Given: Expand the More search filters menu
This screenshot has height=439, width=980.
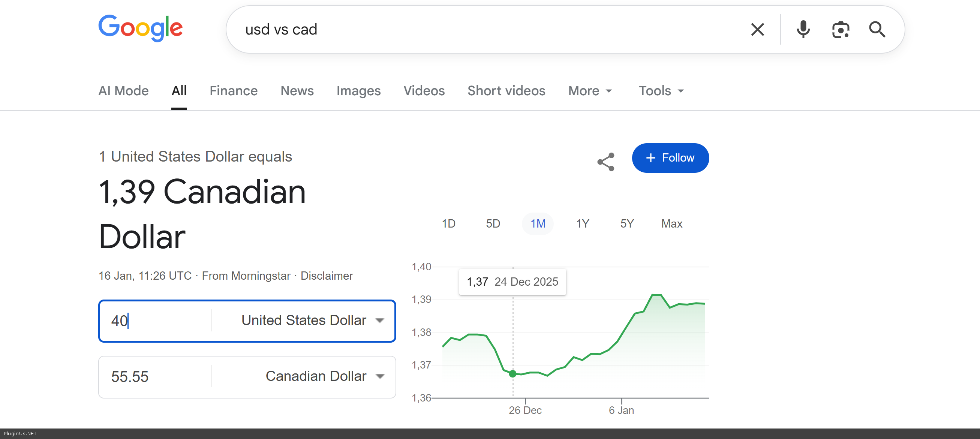Looking at the screenshot, I should (x=590, y=91).
